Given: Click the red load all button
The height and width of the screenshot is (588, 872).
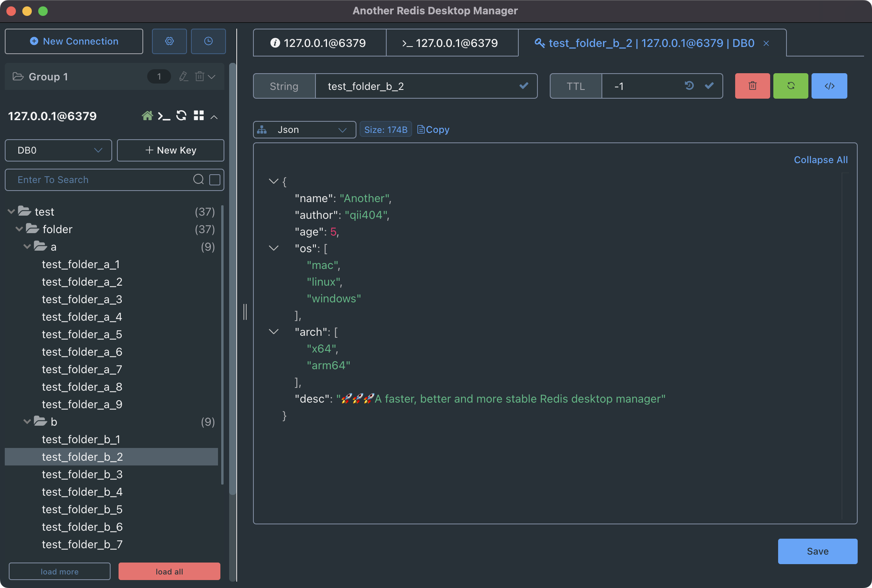Looking at the screenshot, I should [x=169, y=571].
